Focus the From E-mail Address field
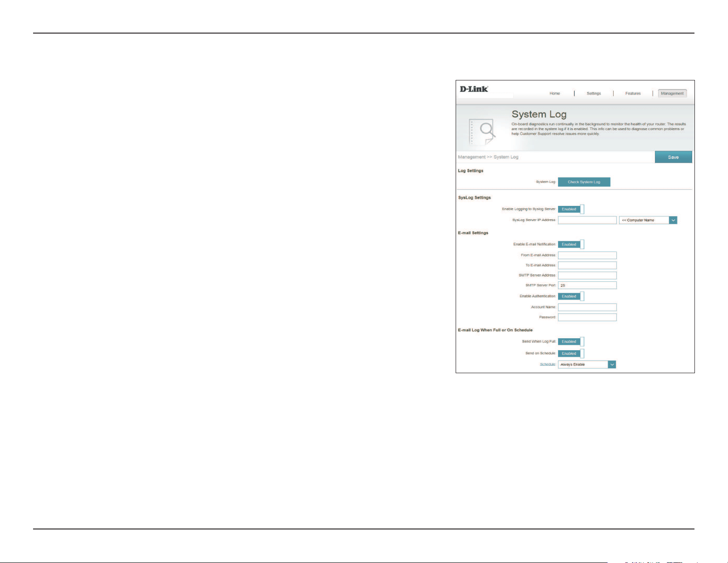This screenshot has height=563, width=728. 587,255
